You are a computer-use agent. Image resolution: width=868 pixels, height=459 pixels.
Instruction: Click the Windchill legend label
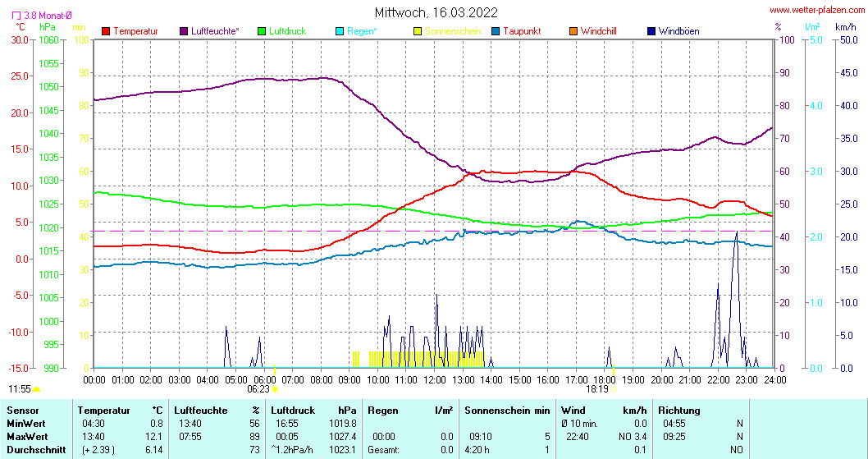tap(598, 31)
